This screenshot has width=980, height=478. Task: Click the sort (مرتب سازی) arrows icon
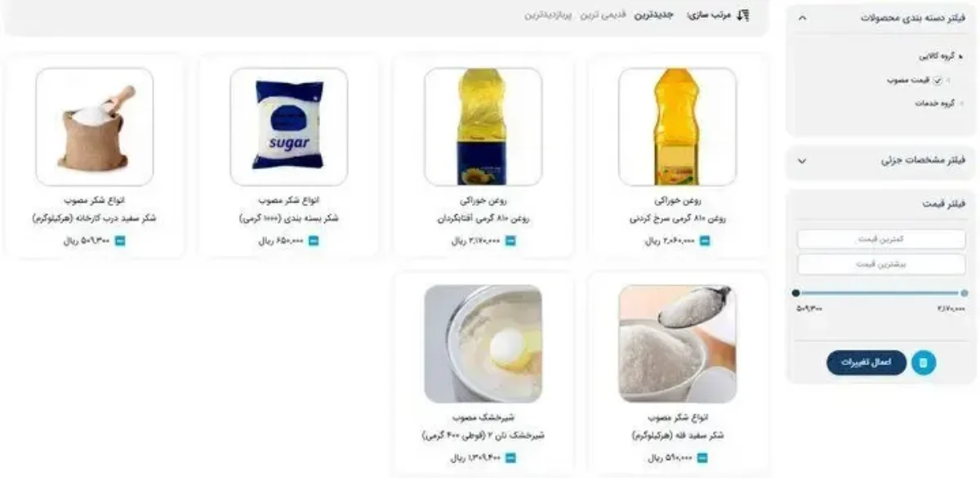[x=742, y=16]
